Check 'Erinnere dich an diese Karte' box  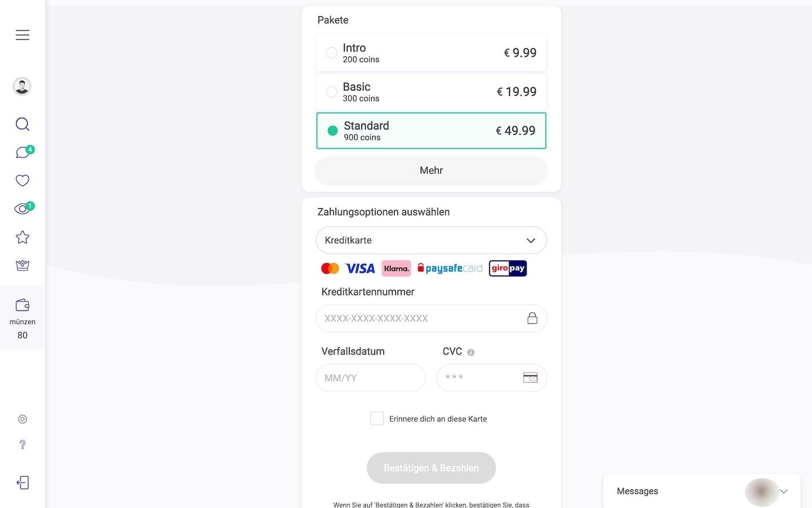pyautogui.click(x=377, y=418)
